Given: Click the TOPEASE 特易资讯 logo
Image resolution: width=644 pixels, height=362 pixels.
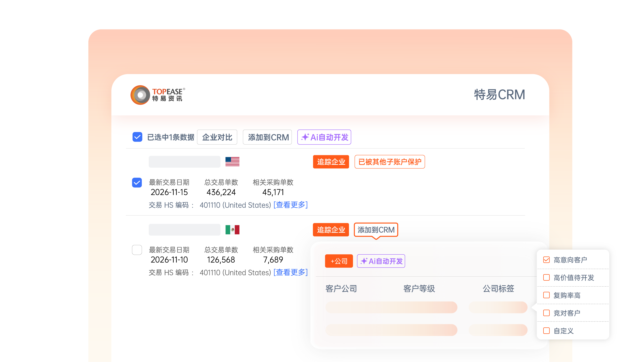Looking at the screenshot, I should pyautogui.click(x=158, y=95).
